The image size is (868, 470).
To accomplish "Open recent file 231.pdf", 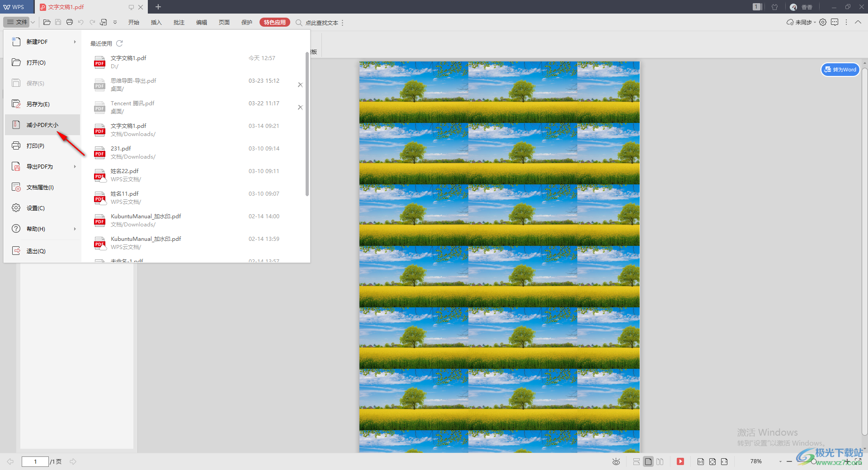I will point(194,152).
